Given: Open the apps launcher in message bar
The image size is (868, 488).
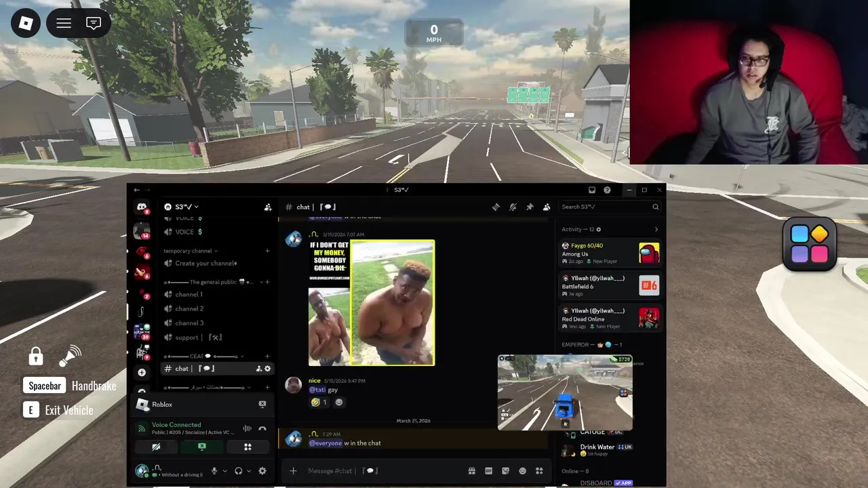Looking at the screenshot, I should [x=540, y=471].
